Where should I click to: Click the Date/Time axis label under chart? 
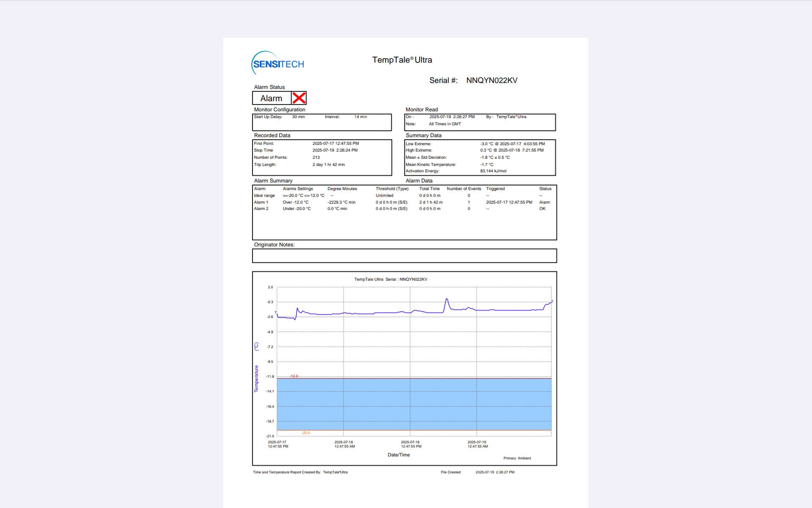pyautogui.click(x=398, y=455)
